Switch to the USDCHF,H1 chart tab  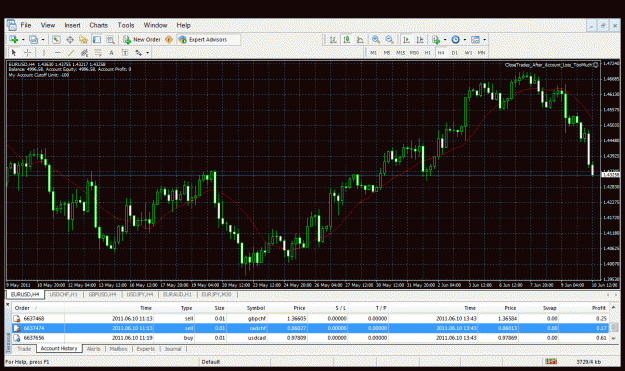[x=64, y=294]
